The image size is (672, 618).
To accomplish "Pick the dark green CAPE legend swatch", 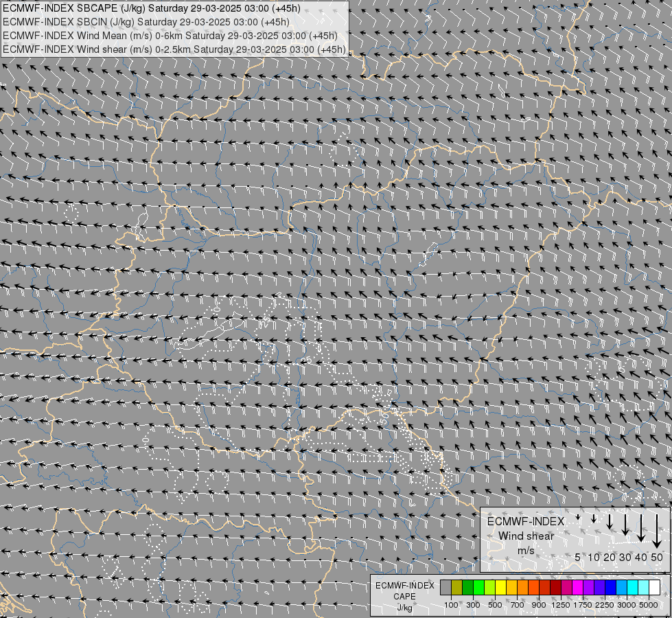I will (468, 588).
